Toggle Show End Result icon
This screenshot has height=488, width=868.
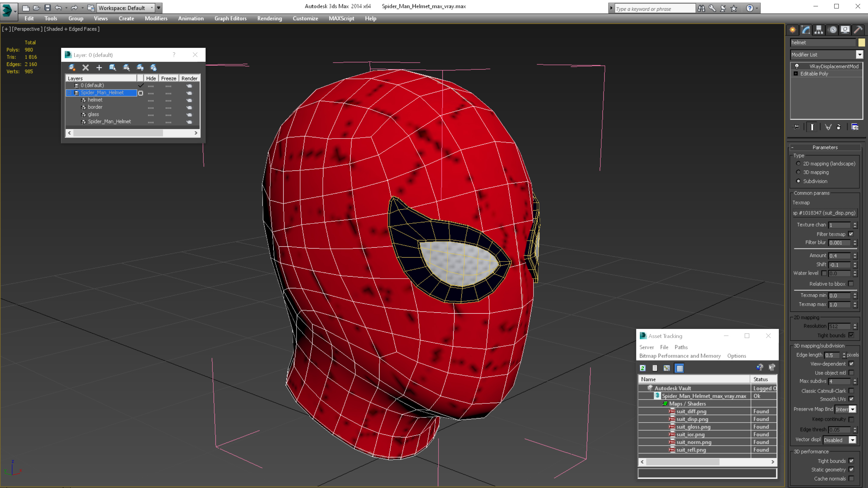[x=812, y=127]
